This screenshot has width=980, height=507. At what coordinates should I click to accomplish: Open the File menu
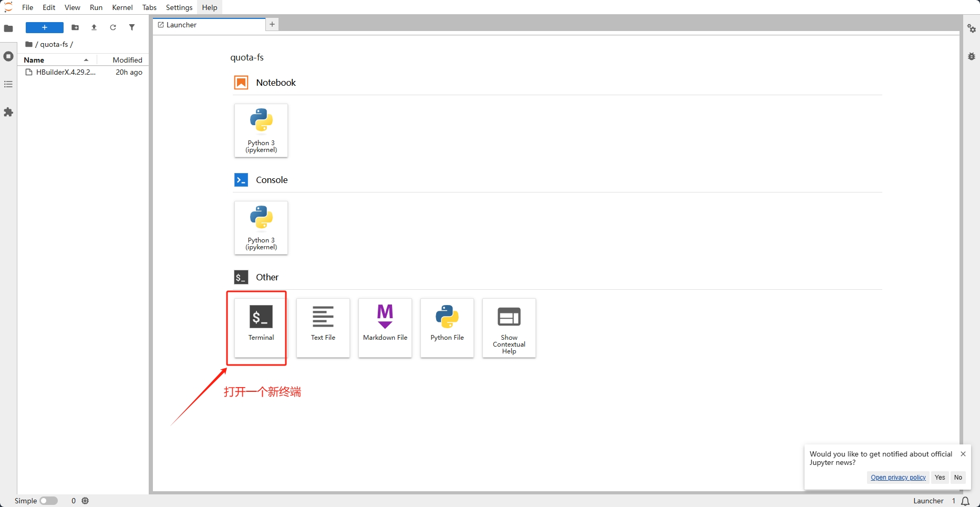click(x=28, y=7)
